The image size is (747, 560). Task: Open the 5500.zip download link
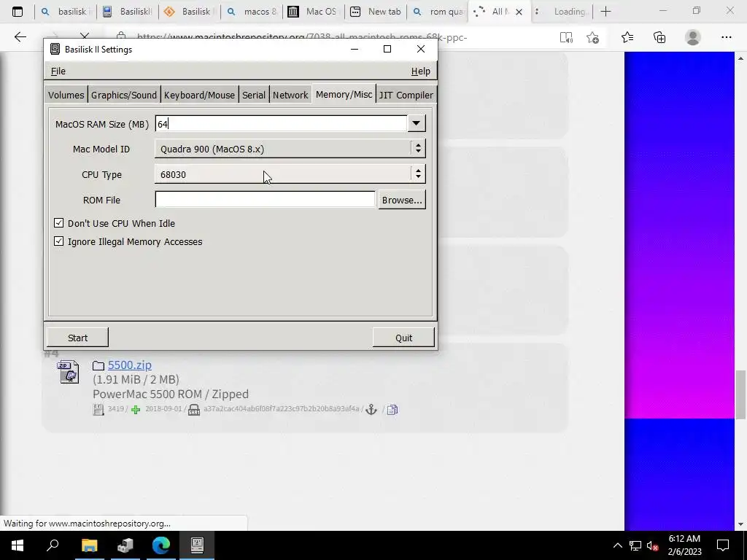[x=130, y=365]
